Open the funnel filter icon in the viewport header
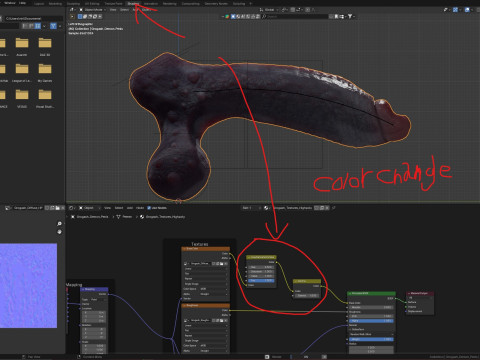Screen dimensions: 480x360 coord(350,16)
